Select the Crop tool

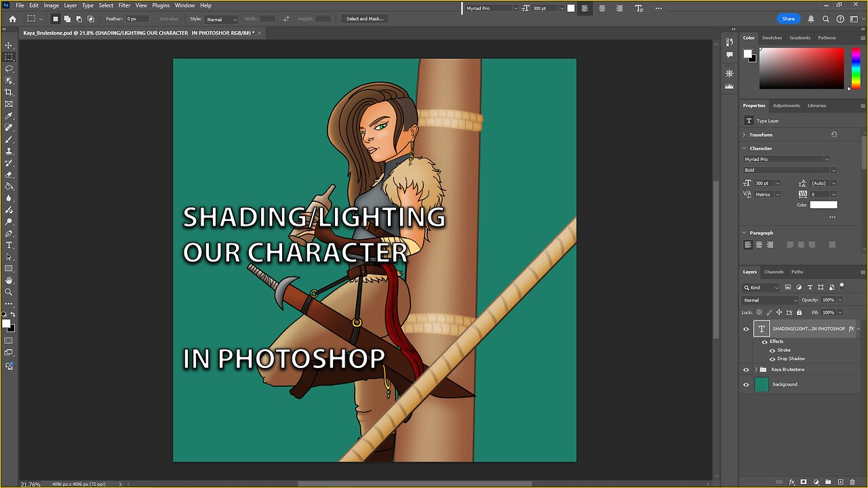click(9, 92)
